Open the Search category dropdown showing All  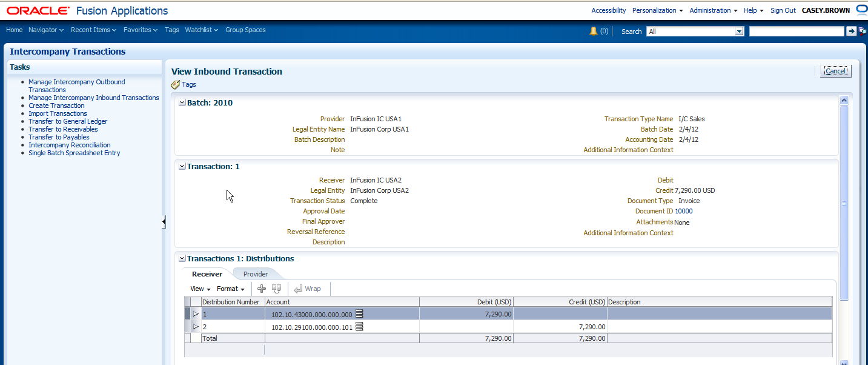pyautogui.click(x=739, y=32)
